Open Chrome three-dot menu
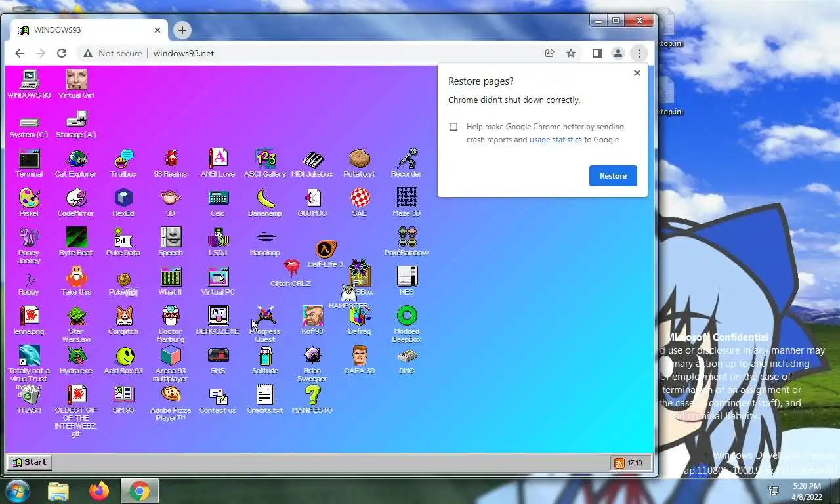Screen dimensions: 840x504 click(639, 53)
